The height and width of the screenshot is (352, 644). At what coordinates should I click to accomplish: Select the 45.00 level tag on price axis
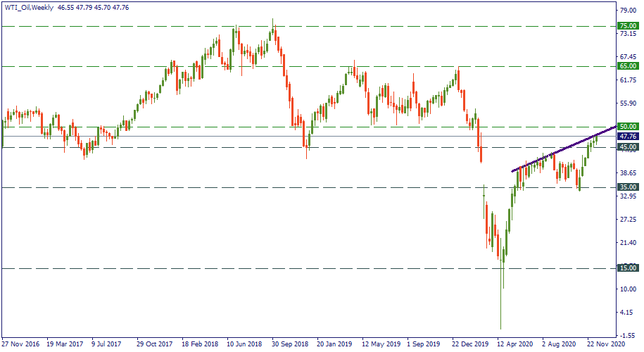pos(627,147)
